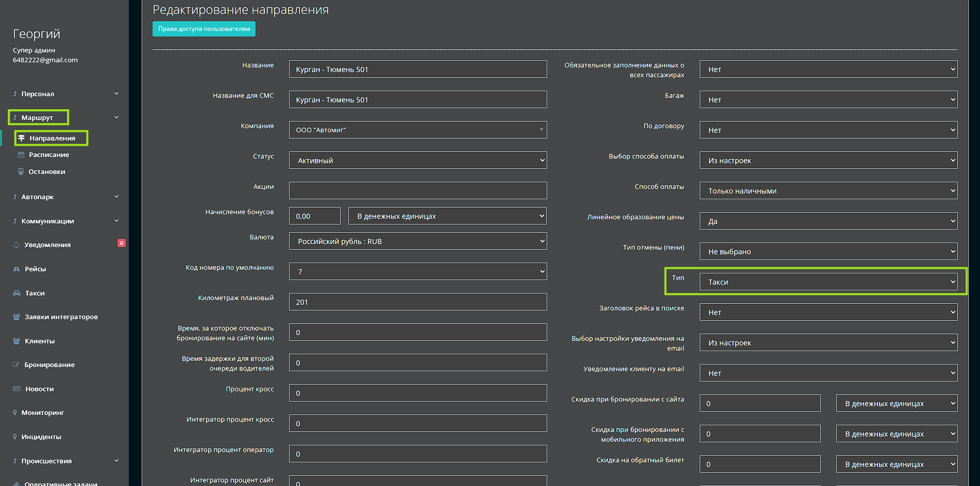
Task: Open Рейсы in the sidebar
Action: point(35,269)
